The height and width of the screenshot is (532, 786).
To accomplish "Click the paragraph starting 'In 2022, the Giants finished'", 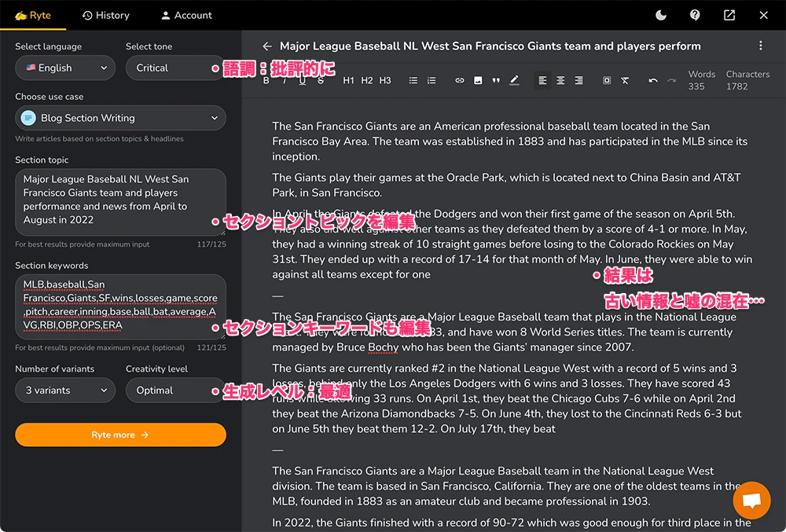I will 512,523.
